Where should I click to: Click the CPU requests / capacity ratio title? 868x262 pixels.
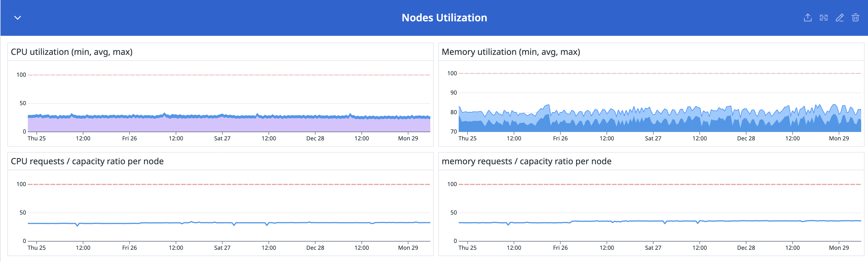[x=87, y=161]
